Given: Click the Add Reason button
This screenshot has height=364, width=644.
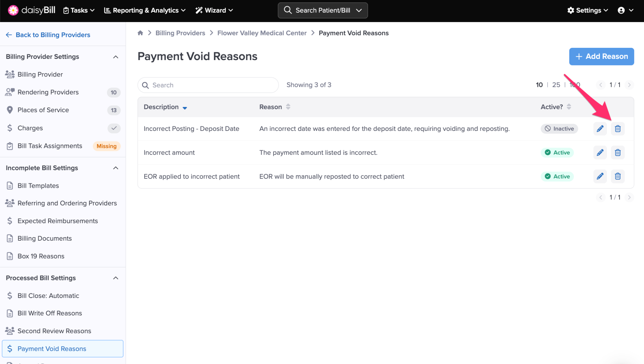Looking at the screenshot, I should [x=601, y=57].
